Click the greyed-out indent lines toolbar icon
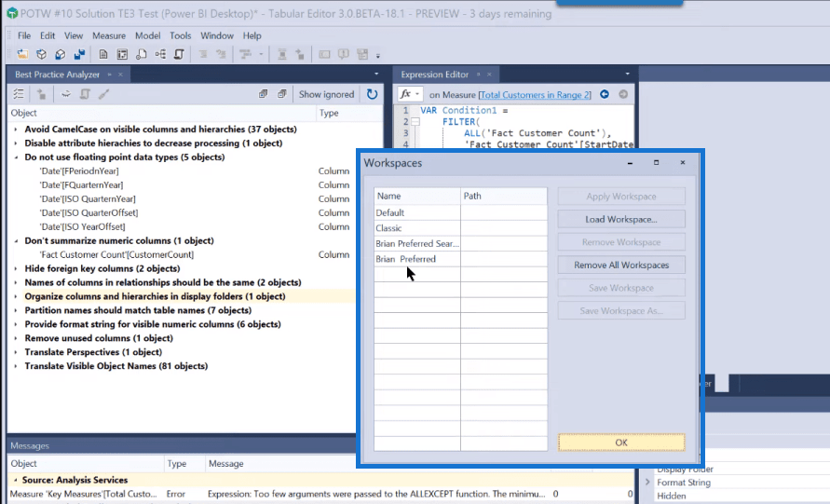 [x=203, y=54]
